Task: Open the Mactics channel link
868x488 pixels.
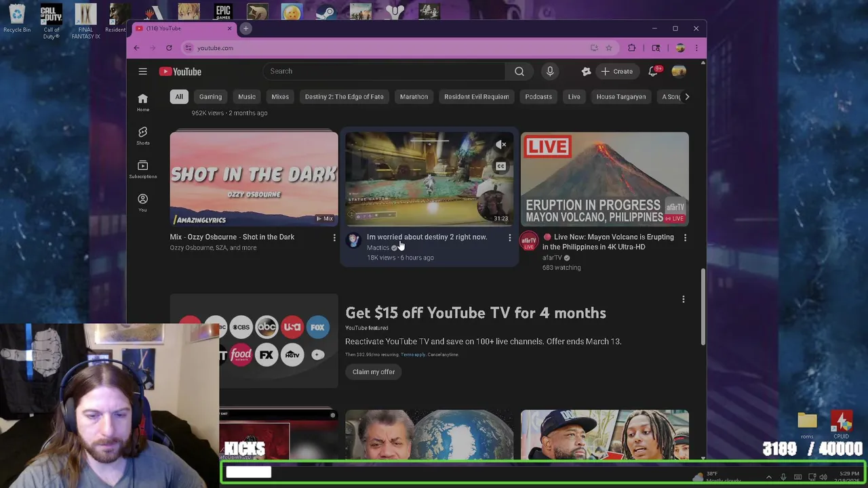Action: tap(378, 248)
